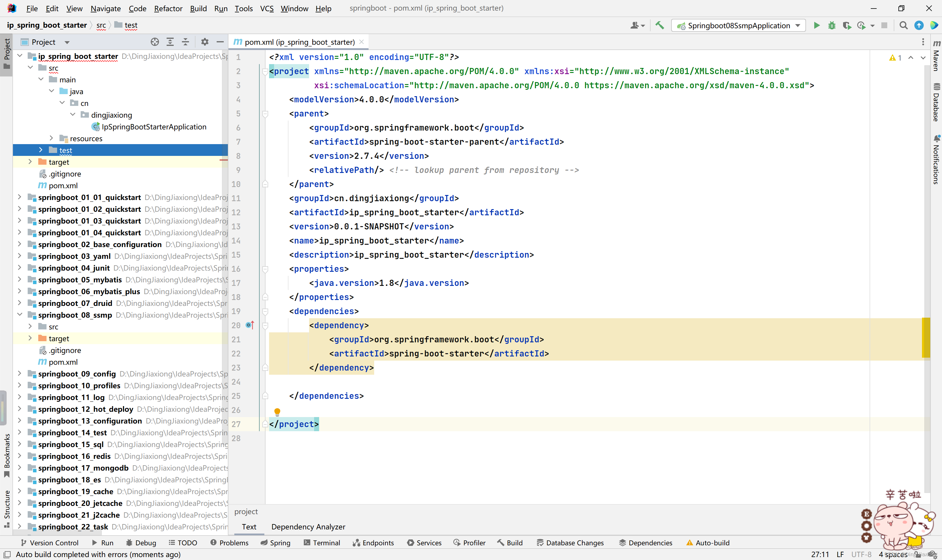Open the Version Control tool window

pyautogui.click(x=49, y=542)
